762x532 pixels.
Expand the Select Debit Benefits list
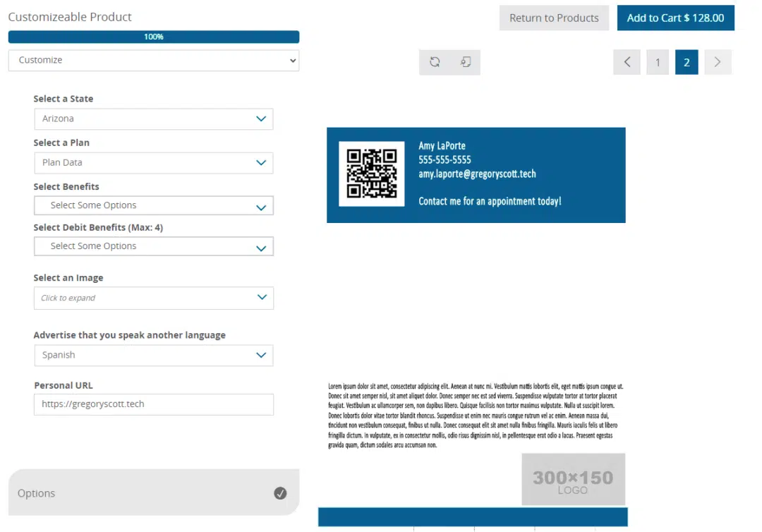153,246
